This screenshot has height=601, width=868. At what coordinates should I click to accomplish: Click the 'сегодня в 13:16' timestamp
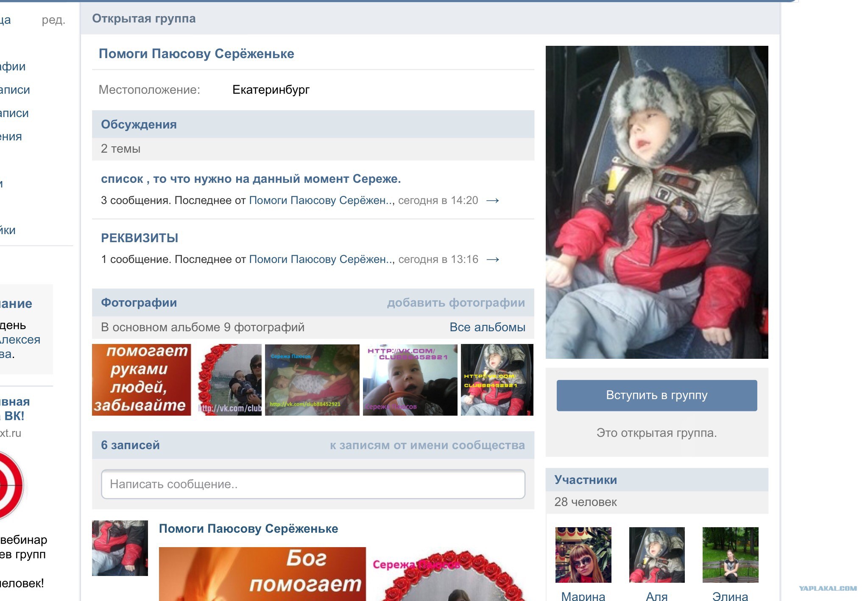[x=438, y=260]
